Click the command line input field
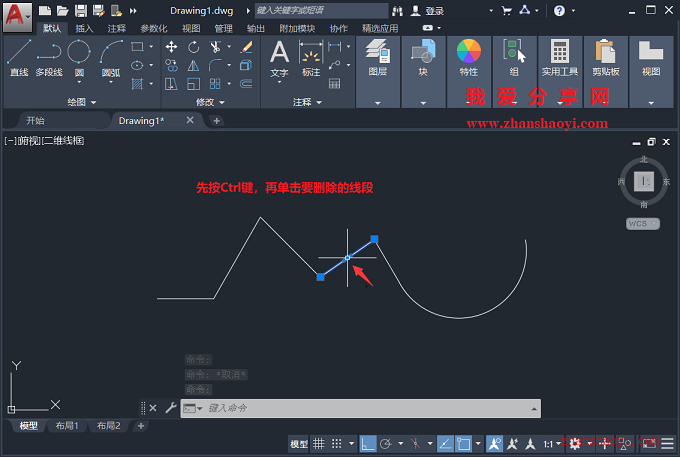This screenshot has height=457, width=680. click(361, 408)
